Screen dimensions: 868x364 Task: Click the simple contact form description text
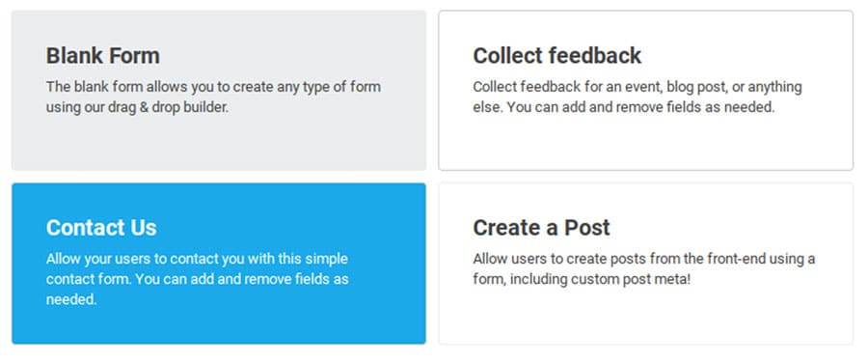197,279
